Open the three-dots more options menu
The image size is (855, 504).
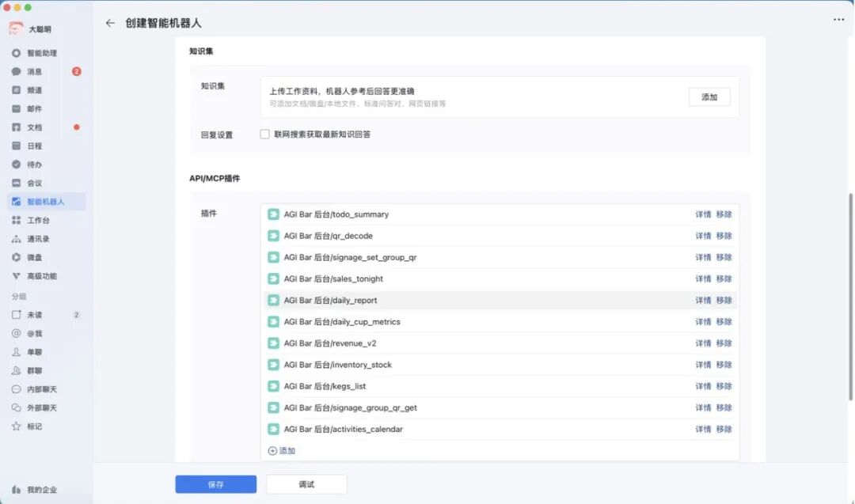[x=838, y=20]
